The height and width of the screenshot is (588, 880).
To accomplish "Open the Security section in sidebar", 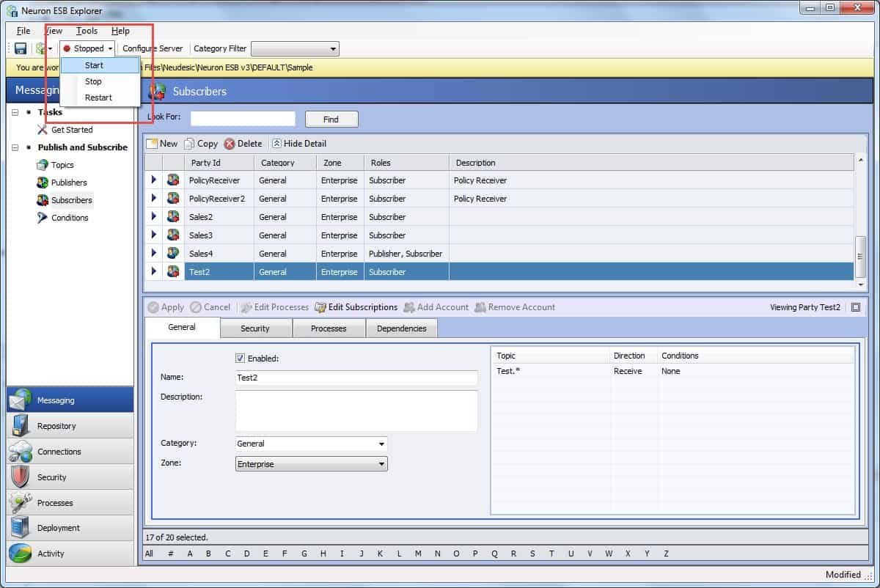I will tap(70, 477).
